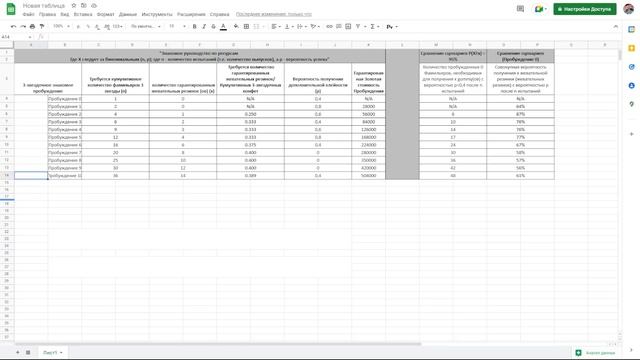640x360 pixels.
Task: Open the Файл menu
Action: (x=29, y=14)
